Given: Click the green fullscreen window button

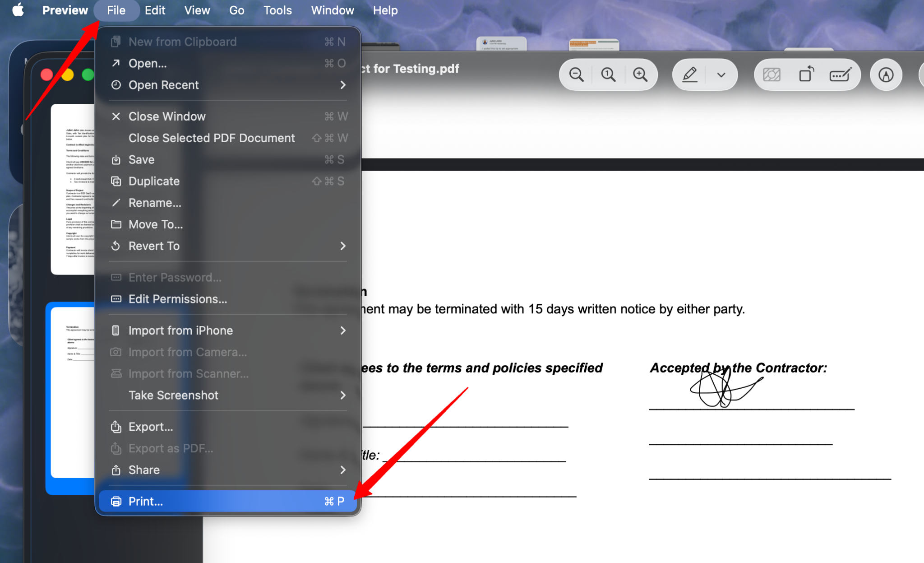Looking at the screenshot, I should (88, 74).
